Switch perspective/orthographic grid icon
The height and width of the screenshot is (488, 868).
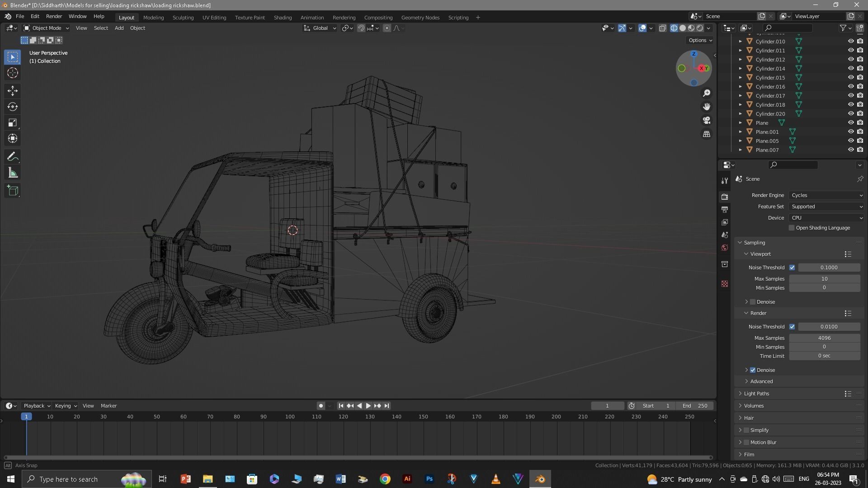pyautogui.click(x=707, y=134)
